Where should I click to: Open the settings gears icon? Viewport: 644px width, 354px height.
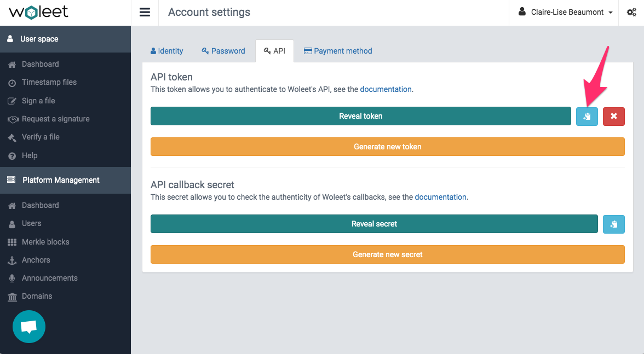coord(630,13)
